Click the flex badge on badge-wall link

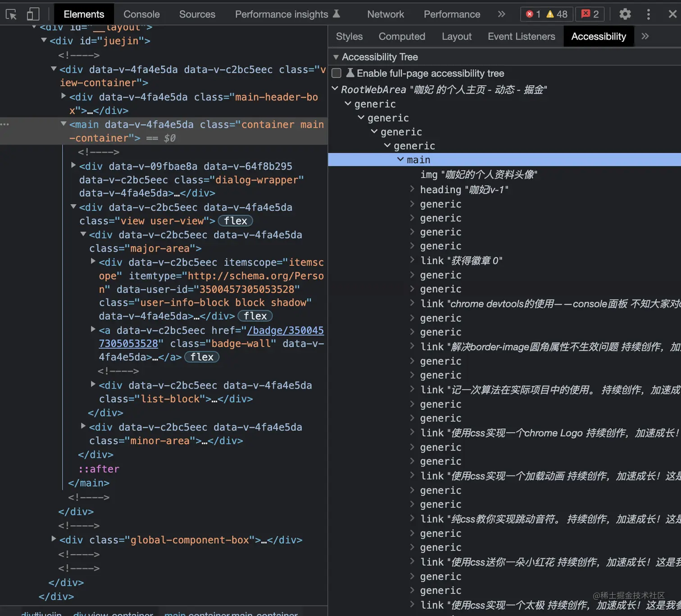[x=202, y=357]
